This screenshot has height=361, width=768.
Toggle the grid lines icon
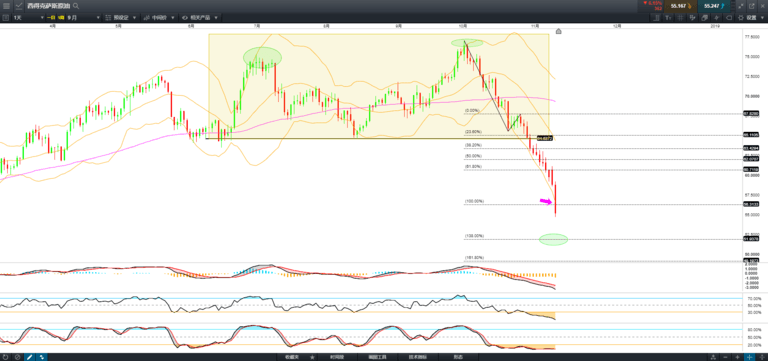(x=680, y=18)
